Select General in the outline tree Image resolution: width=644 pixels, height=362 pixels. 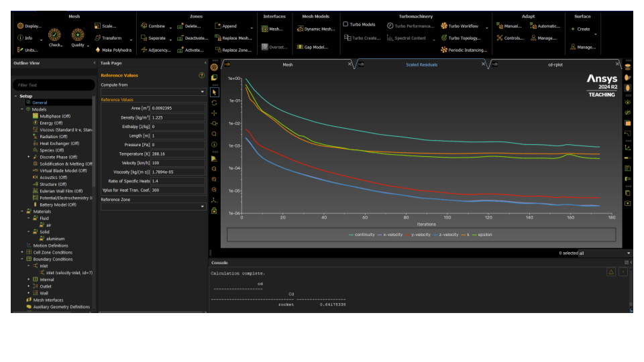pyautogui.click(x=40, y=103)
